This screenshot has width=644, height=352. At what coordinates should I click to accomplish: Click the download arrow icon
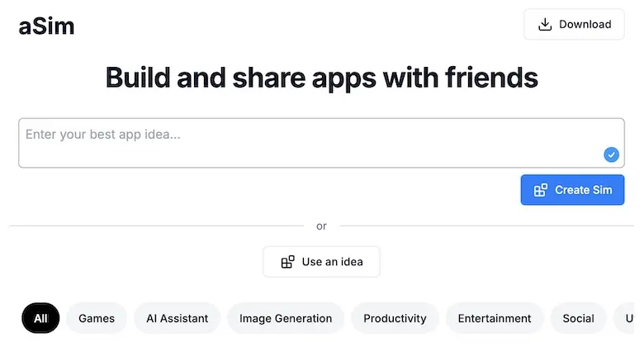click(545, 24)
